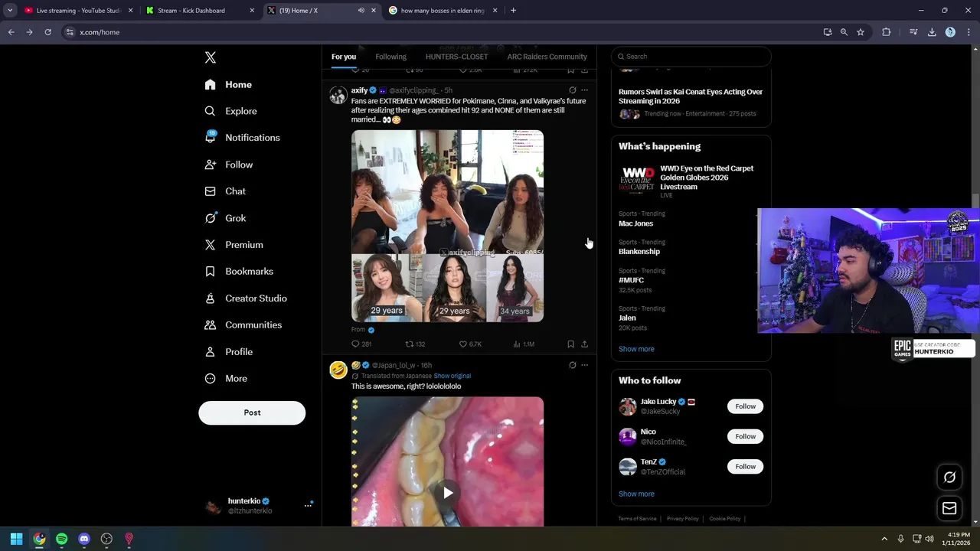The height and width of the screenshot is (551, 980).
Task: Open Bookmarks from the sidebar
Action: point(239,272)
